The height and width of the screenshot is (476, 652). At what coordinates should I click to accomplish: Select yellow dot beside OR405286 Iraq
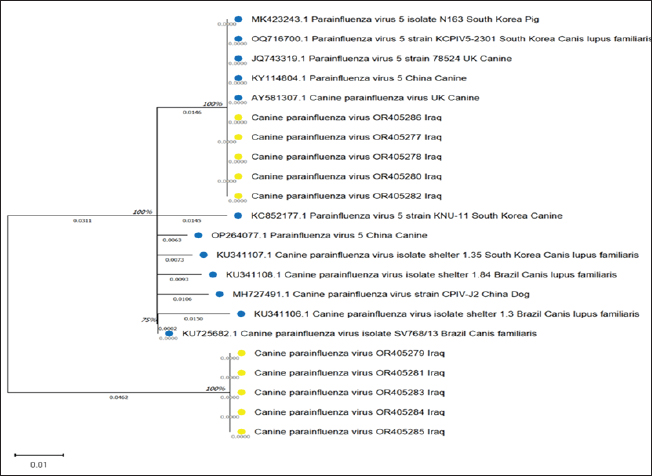(238, 118)
